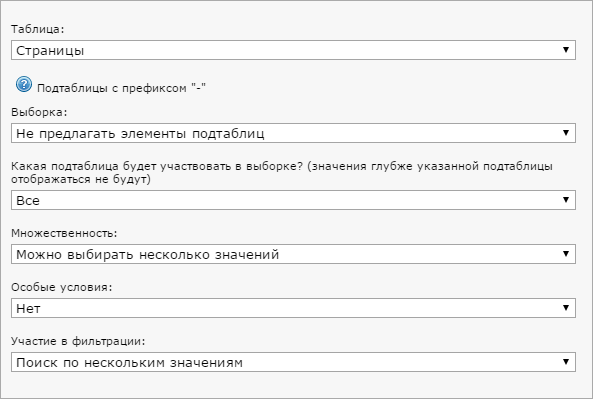593x399 pixels.
Task: Click the Особые условия: field label
Action: click(62, 287)
